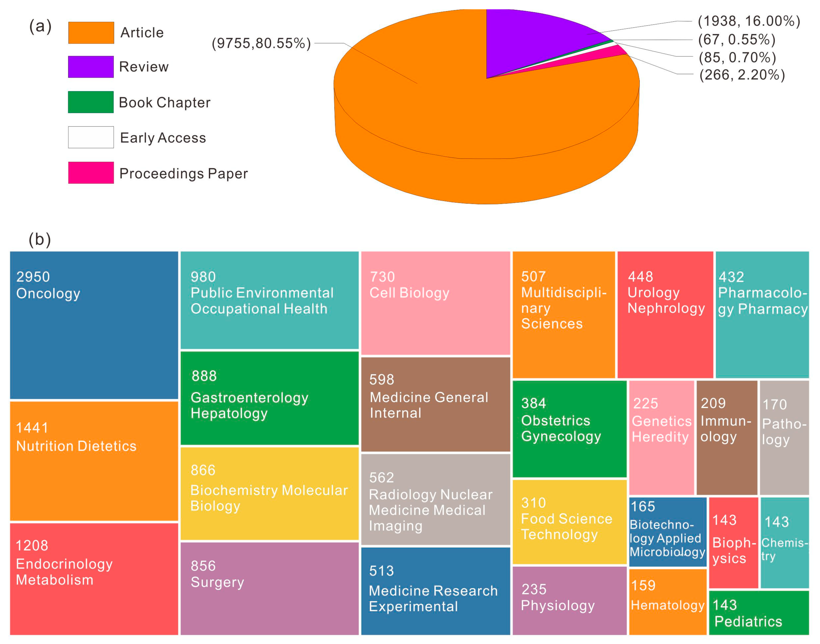
Task: Click the Food Science Technology tile
Action: tap(569, 522)
